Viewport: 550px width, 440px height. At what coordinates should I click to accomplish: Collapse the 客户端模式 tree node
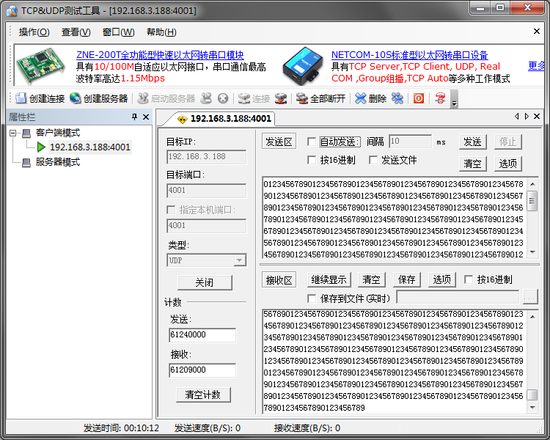(x=13, y=133)
